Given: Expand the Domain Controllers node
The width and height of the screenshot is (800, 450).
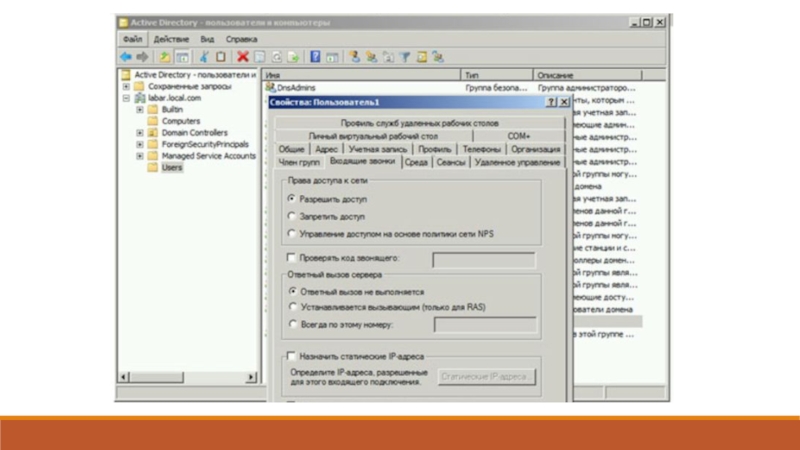Looking at the screenshot, I should coord(140,133).
